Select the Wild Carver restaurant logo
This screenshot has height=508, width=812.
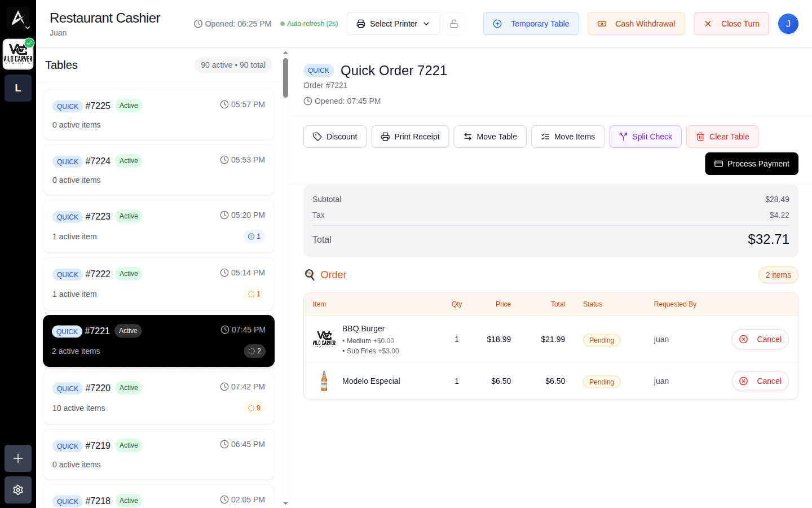tap(18, 55)
